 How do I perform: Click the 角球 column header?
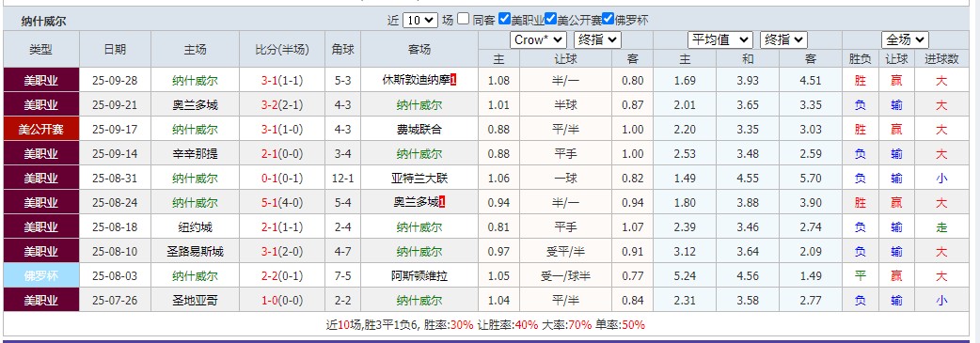[x=343, y=50]
